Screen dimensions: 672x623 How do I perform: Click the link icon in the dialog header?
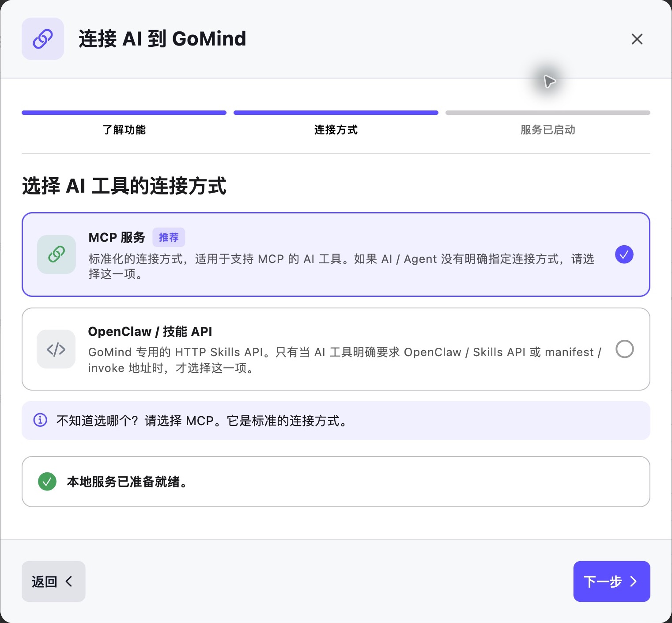tap(43, 39)
